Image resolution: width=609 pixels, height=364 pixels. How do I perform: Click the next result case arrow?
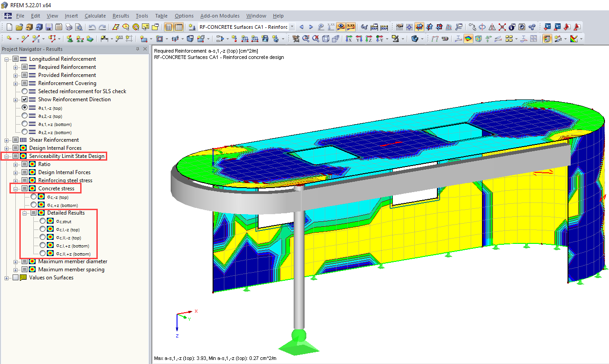[310, 27]
